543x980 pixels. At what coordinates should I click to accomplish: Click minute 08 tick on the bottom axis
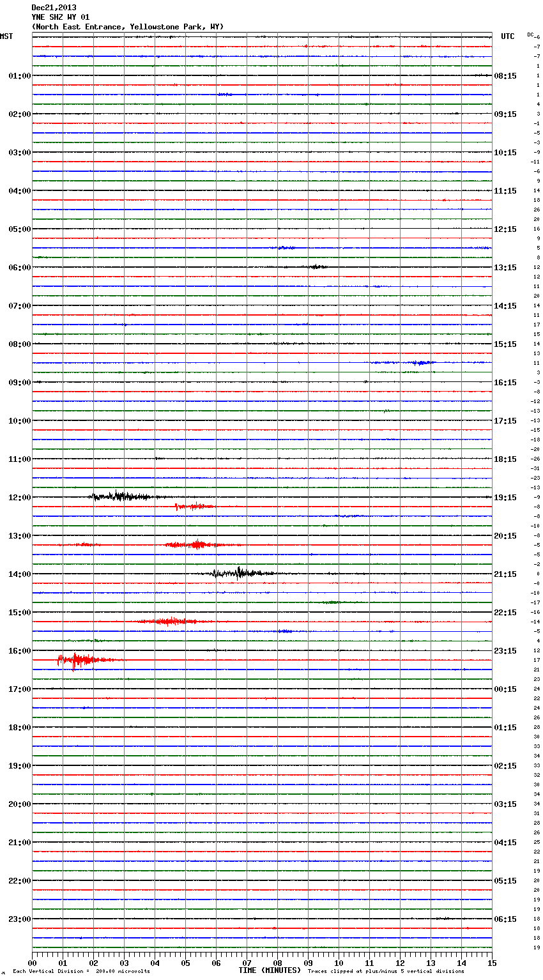point(277,963)
